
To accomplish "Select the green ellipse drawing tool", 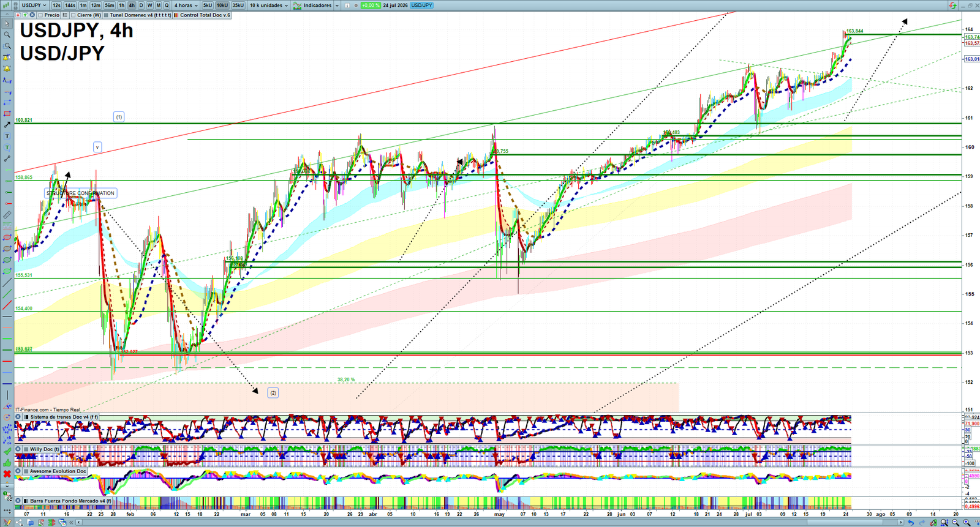I will coord(7,260).
